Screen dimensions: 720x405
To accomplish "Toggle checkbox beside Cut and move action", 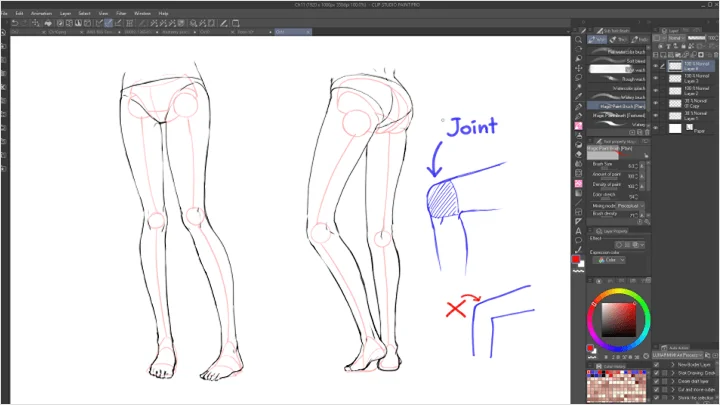I will tap(656, 389).
